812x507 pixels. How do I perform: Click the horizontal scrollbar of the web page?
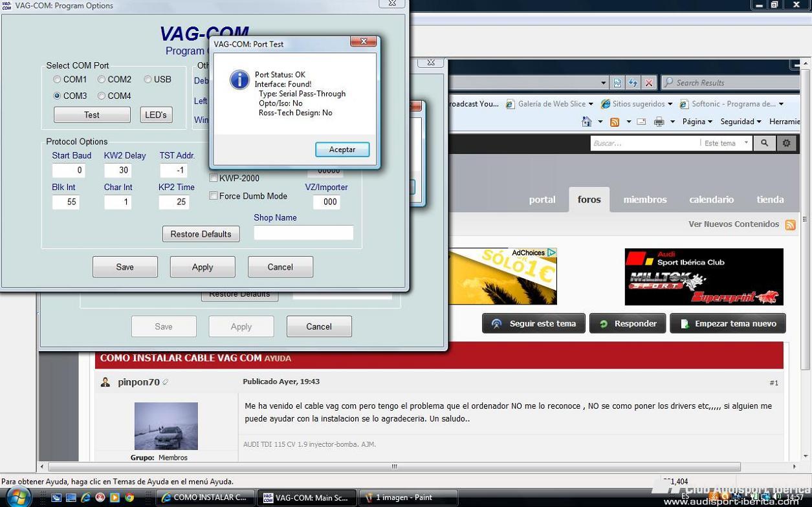coord(394,466)
